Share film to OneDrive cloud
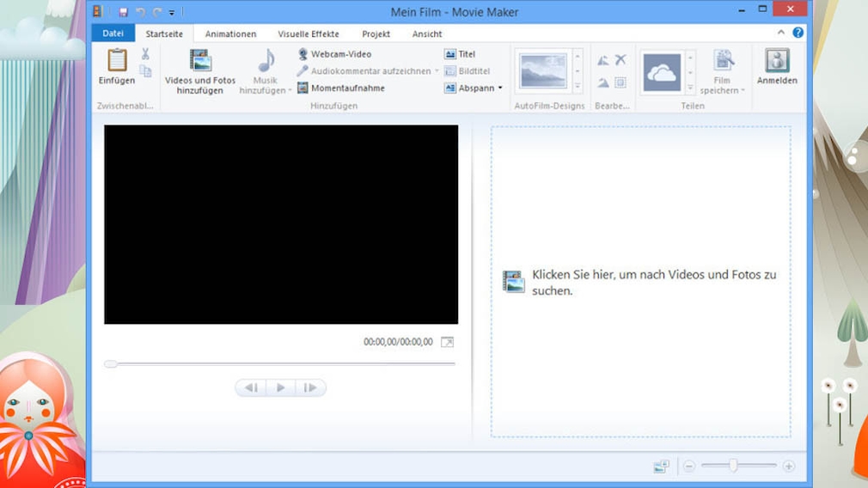Image resolution: width=868 pixels, height=488 pixels. coord(662,72)
